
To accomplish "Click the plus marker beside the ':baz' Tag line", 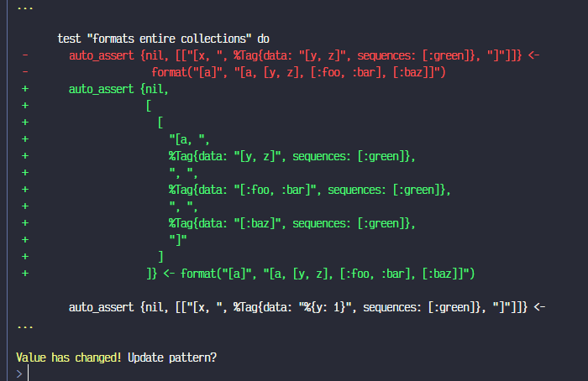I will 25,223.
